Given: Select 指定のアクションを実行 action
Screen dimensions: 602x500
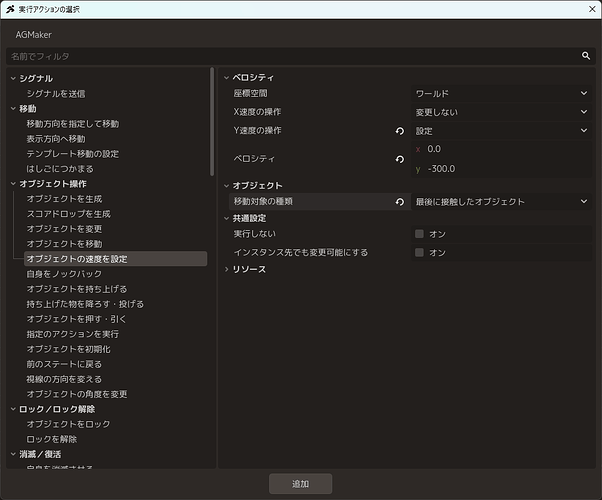Looking at the screenshot, I should tap(73, 334).
